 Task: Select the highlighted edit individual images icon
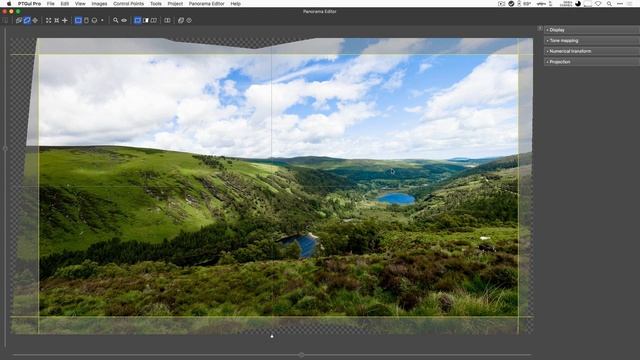click(x=27, y=20)
